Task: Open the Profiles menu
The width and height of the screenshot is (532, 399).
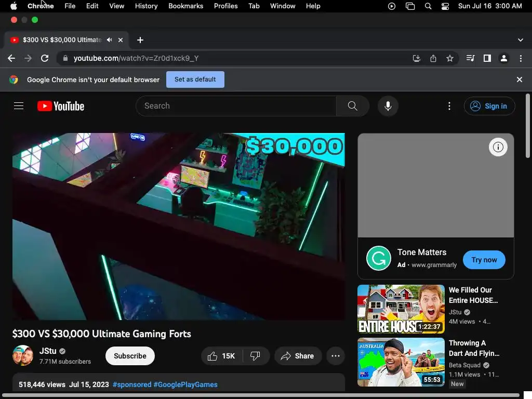Action: [225, 6]
